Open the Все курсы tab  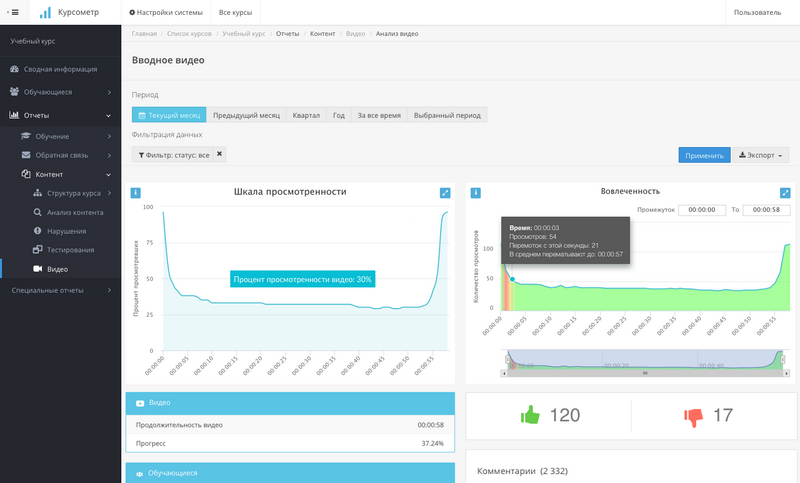235,13
